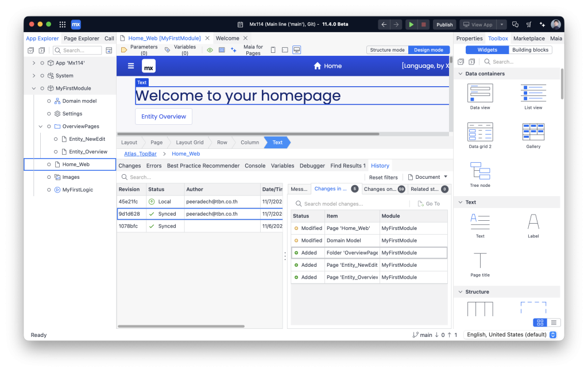Click the Atlas_TopBar breadcrumb link
The image size is (588, 372).
(x=140, y=154)
